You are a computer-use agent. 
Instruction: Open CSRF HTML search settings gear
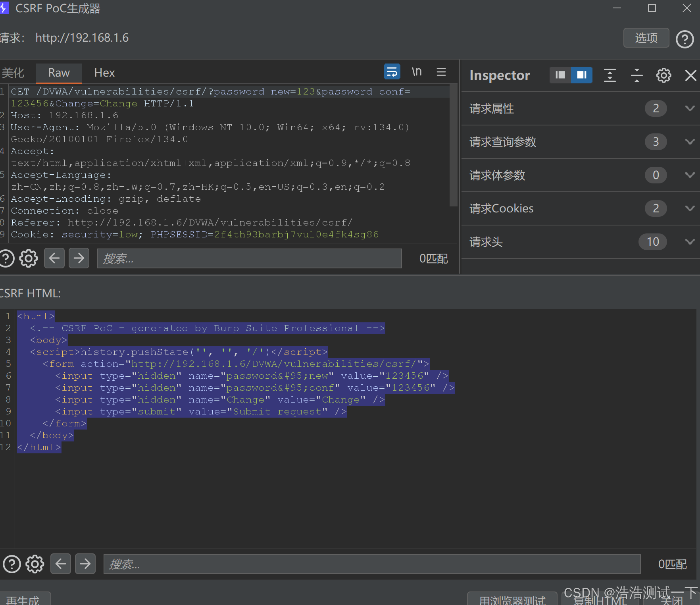pos(35,564)
